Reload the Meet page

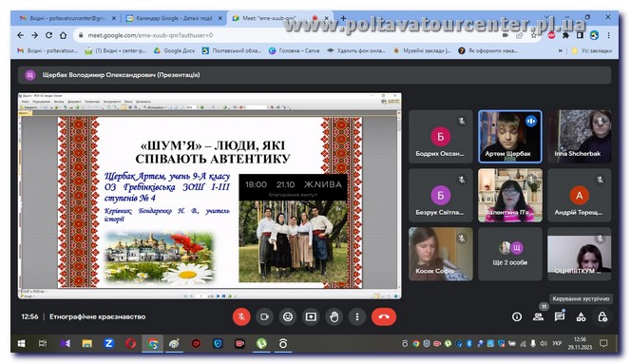click(x=48, y=35)
